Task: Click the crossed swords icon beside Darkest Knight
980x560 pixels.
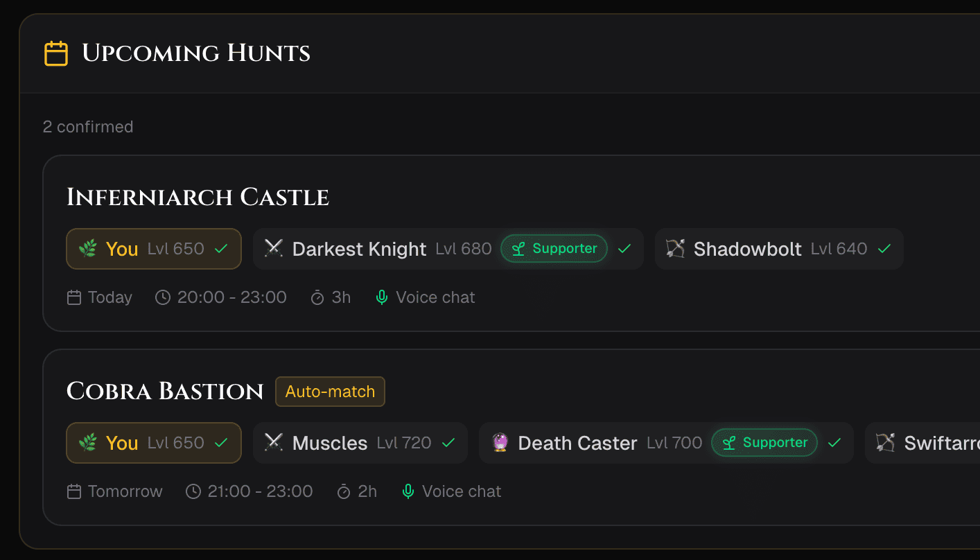Action: [x=274, y=248]
